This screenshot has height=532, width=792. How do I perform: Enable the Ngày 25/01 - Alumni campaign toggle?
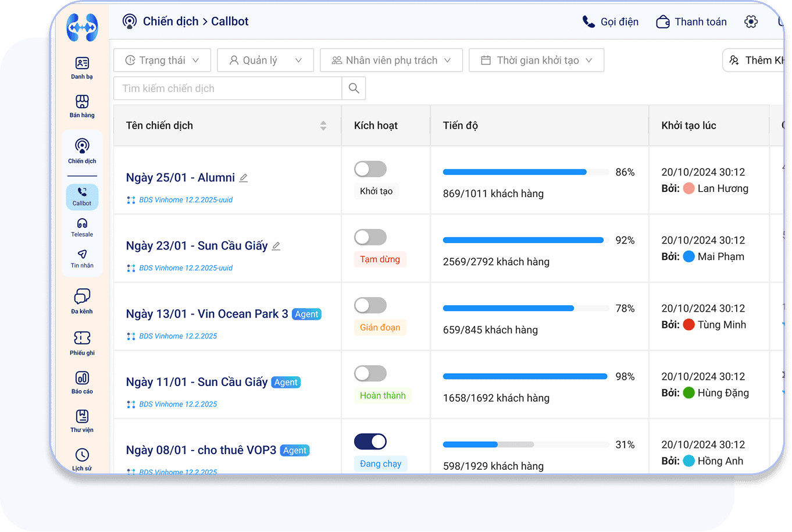[370, 169]
